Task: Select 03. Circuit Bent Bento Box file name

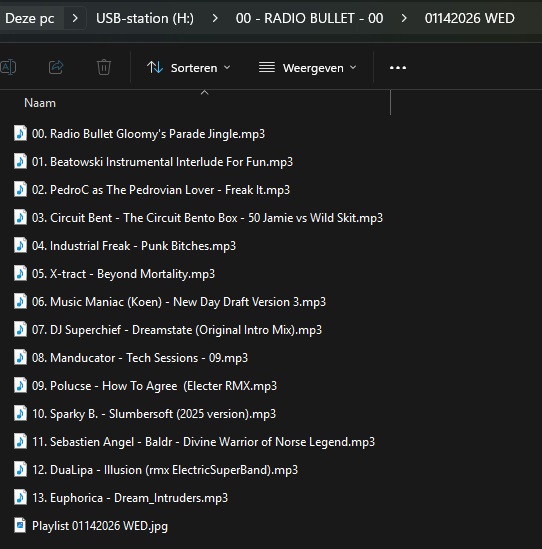Action: coord(208,218)
